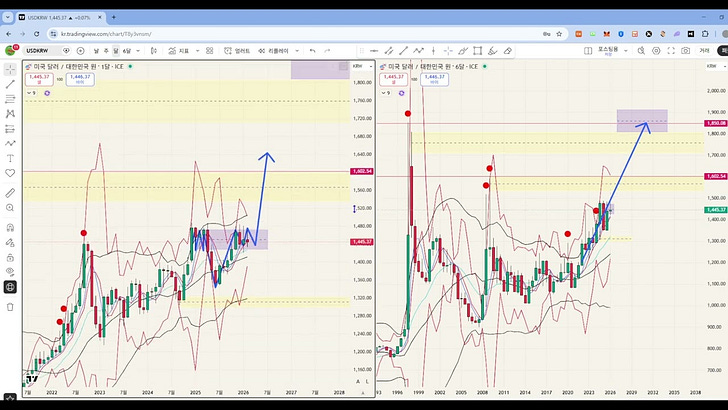Open the user profile avatar menu
This screenshot has height=410, width=728.
[10, 51]
